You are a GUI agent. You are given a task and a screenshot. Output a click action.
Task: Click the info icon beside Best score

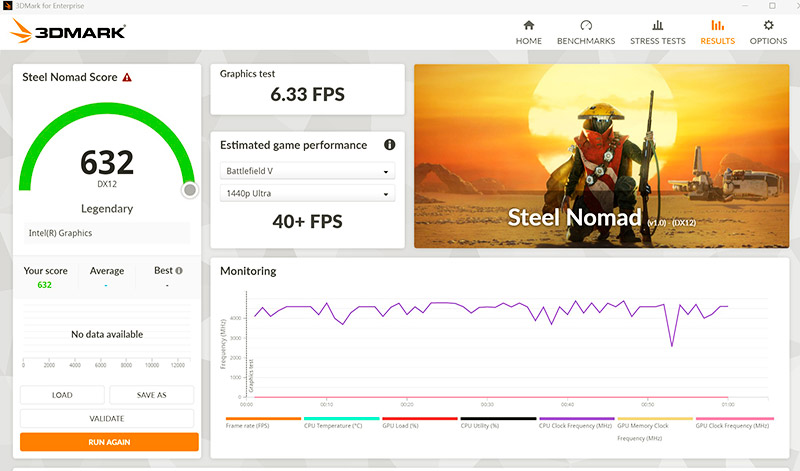click(179, 271)
